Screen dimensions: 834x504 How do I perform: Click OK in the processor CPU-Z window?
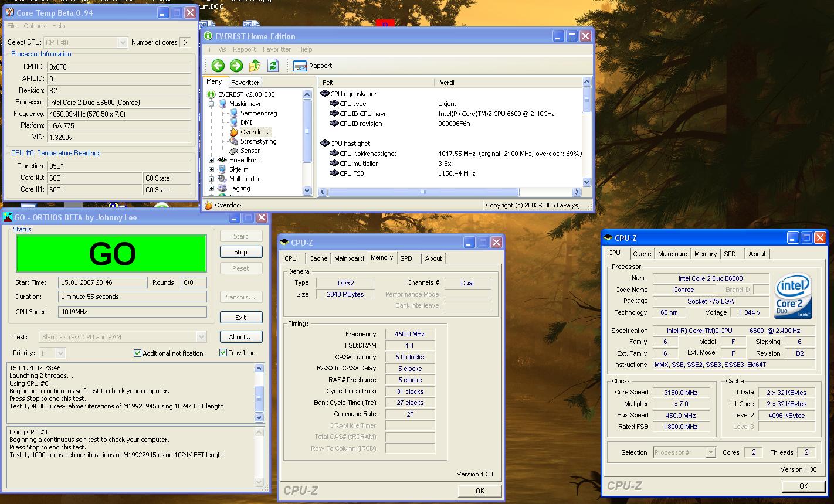pyautogui.click(x=804, y=486)
